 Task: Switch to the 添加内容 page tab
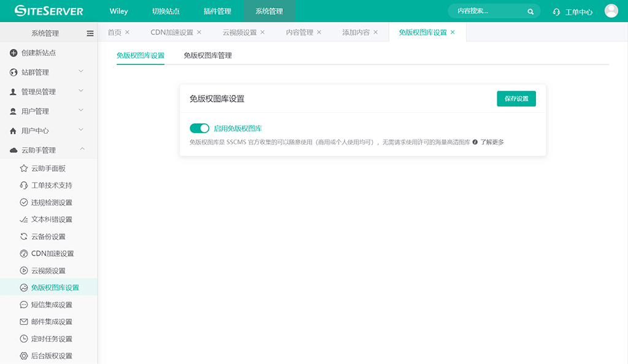coord(356,32)
